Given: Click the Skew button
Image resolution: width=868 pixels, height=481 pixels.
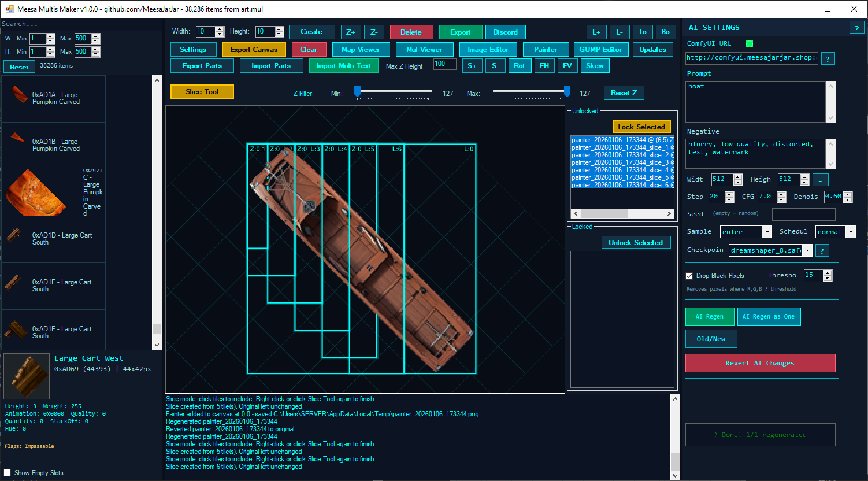Looking at the screenshot, I should (595, 66).
